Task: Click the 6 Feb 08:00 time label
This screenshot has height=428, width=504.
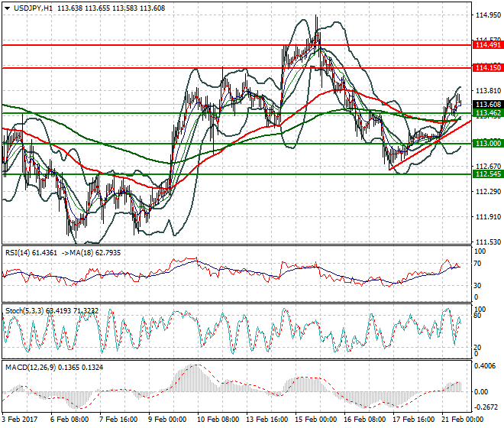Action: pos(69,420)
